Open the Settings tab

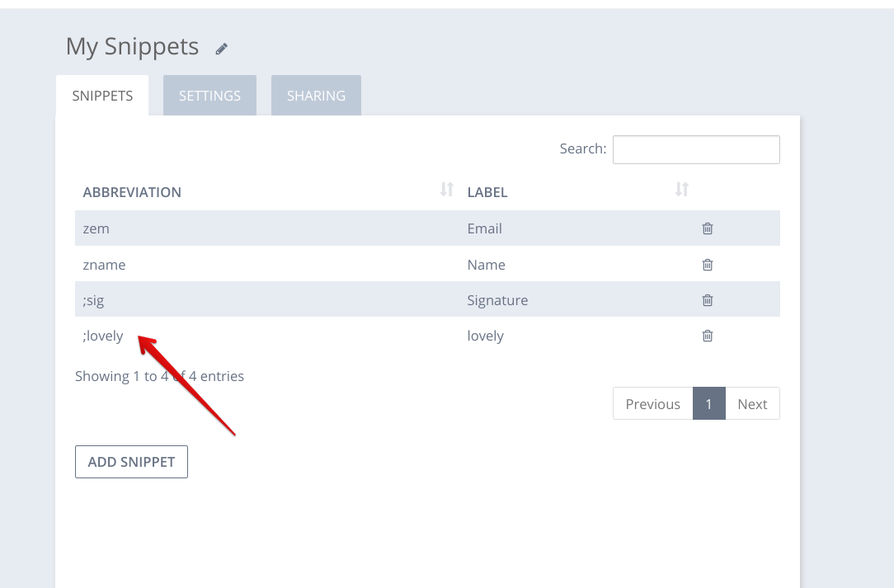209,96
